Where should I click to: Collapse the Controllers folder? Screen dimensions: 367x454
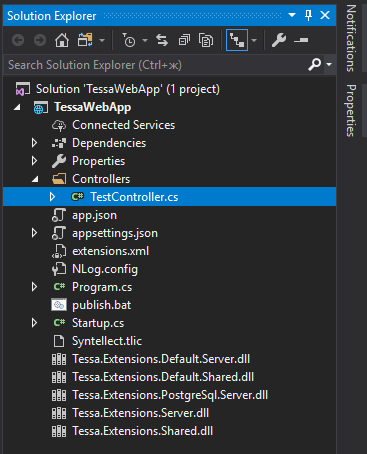pyautogui.click(x=35, y=179)
